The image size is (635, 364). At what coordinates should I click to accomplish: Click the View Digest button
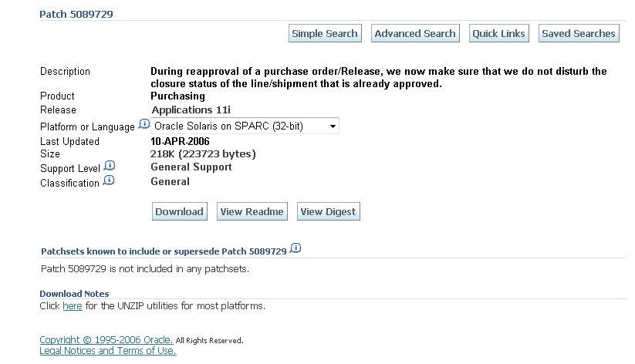[x=329, y=211]
